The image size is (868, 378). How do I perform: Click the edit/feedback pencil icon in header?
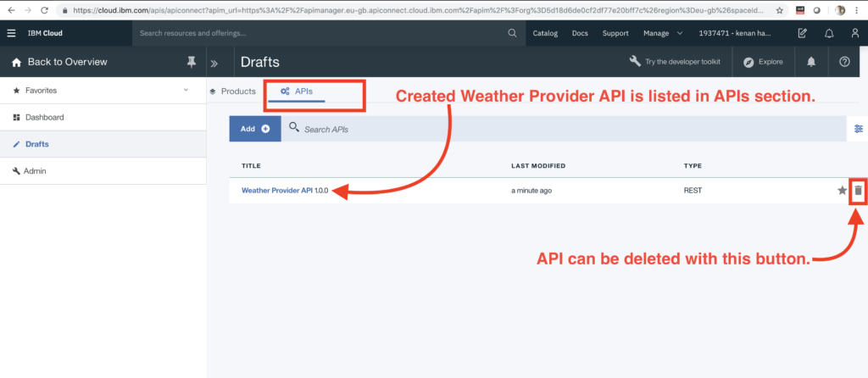click(x=802, y=33)
